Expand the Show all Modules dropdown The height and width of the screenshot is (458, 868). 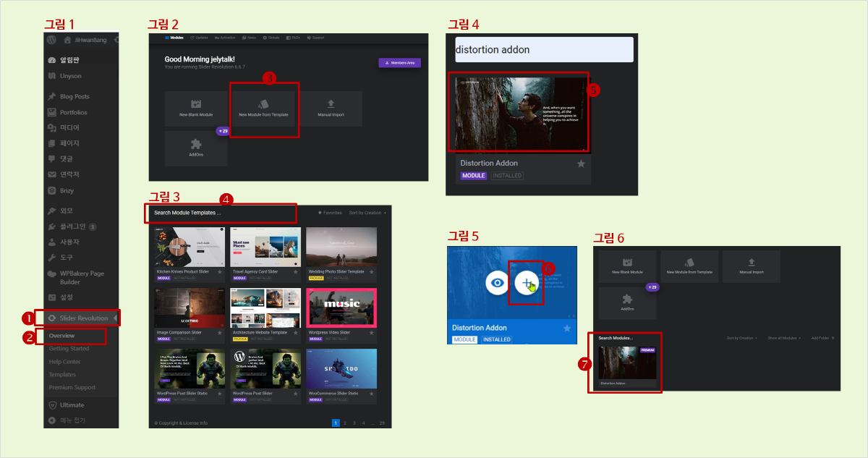784,338
